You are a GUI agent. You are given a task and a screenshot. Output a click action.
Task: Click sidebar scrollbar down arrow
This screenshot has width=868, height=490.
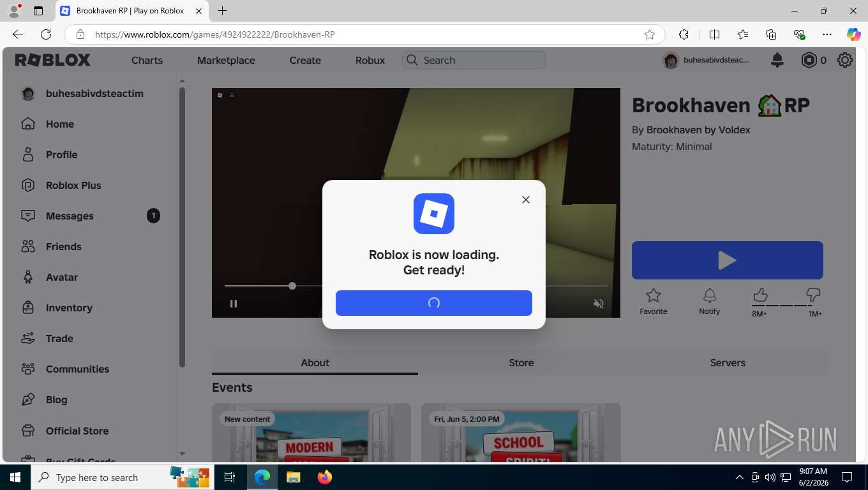182,454
